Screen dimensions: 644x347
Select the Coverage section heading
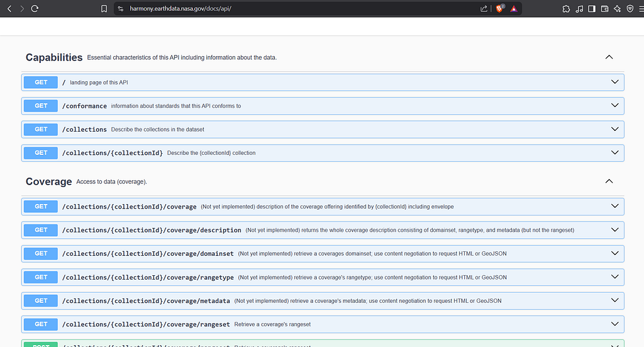click(48, 182)
